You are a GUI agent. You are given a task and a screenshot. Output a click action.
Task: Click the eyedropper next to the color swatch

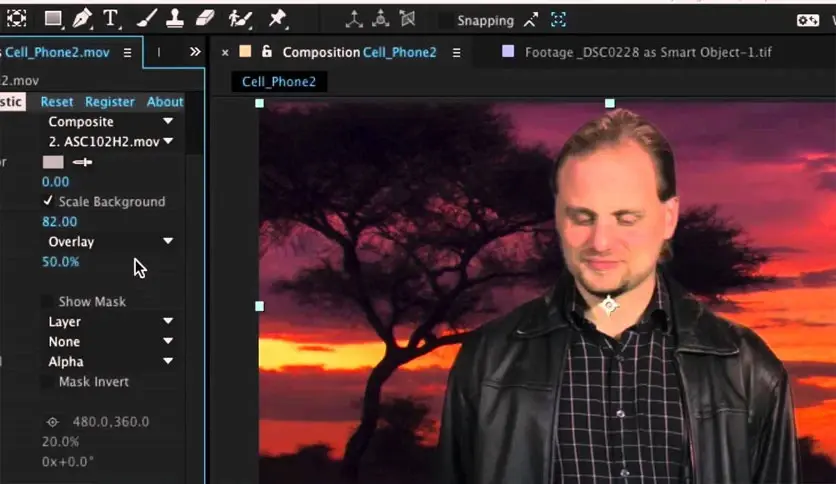coord(82,162)
